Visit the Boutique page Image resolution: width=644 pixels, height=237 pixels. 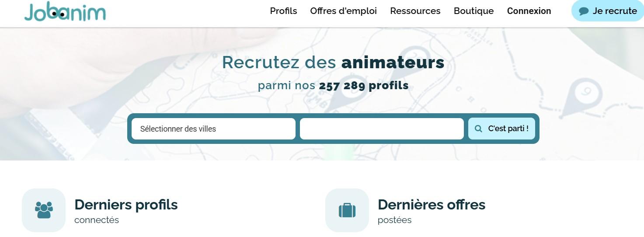(x=473, y=11)
